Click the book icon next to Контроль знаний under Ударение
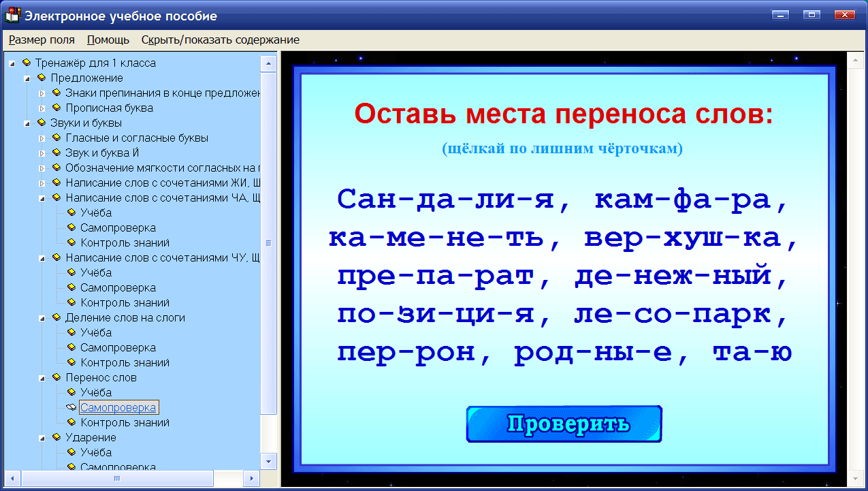 (x=71, y=482)
